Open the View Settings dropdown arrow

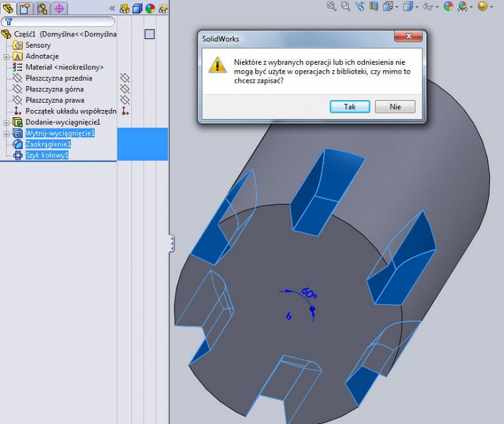point(492,7)
